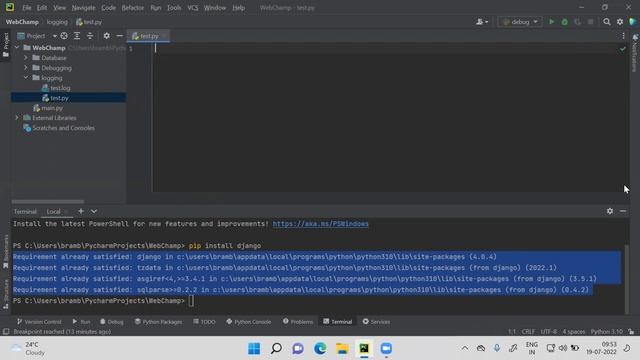Hide the Project panel
The height and width of the screenshot is (360, 640).
120,36
